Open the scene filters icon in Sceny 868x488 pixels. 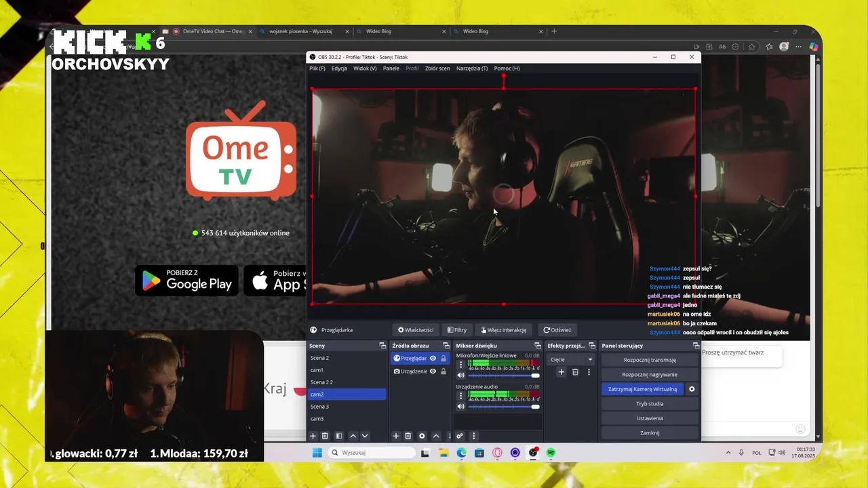click(339, 436)
